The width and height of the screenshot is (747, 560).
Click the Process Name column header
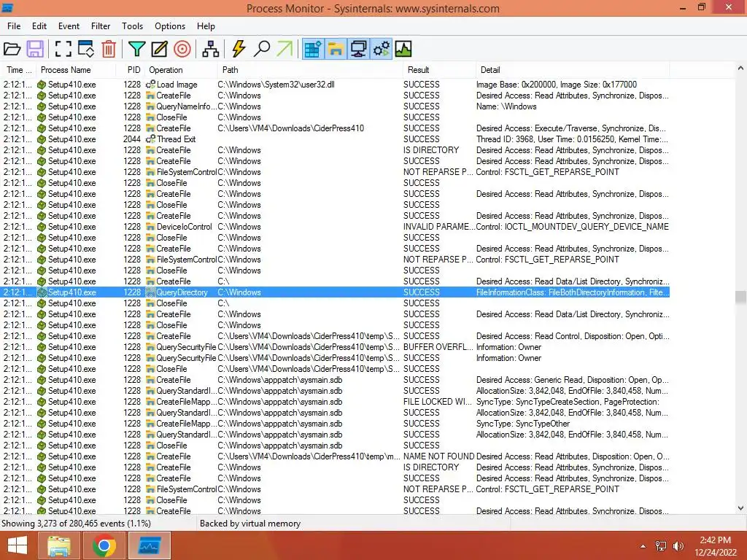pos(76,70)
